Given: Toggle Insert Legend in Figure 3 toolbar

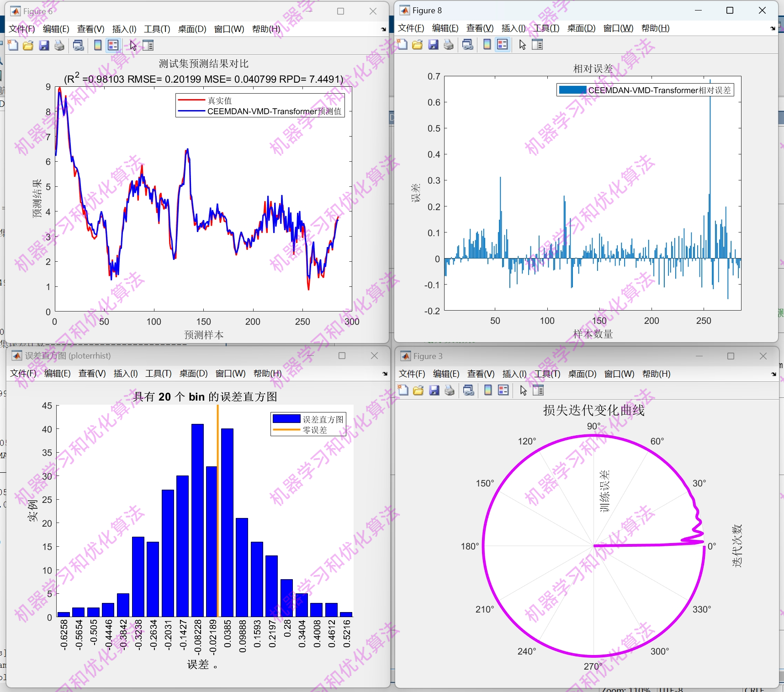Looking at the screenshot, I should pyautogui.click(x=503, y=390).
